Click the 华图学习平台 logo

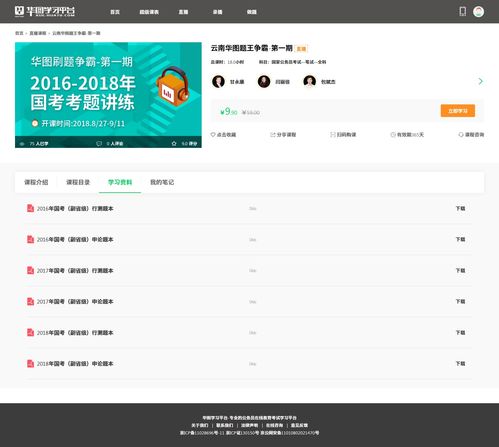[x=45, y=11]
